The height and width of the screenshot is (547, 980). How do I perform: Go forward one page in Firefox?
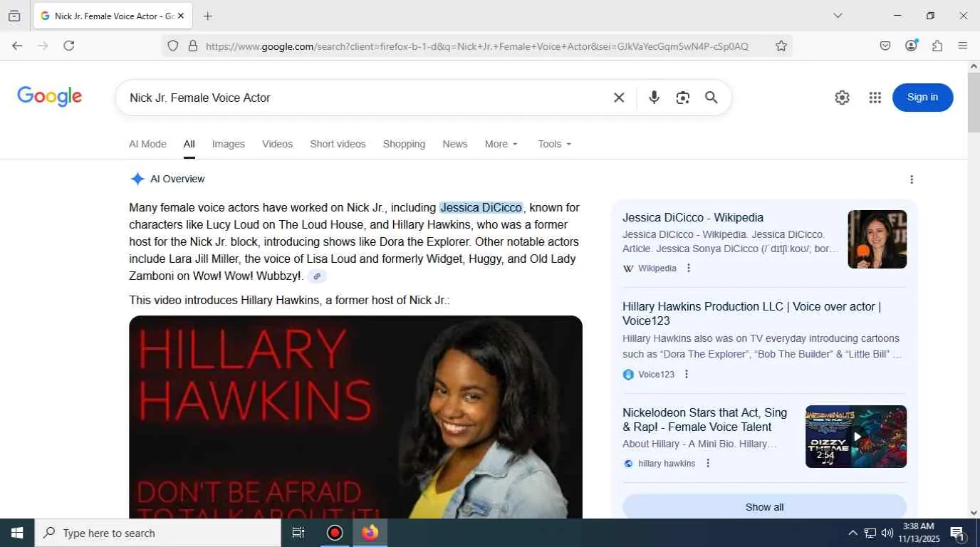point(43,46)
